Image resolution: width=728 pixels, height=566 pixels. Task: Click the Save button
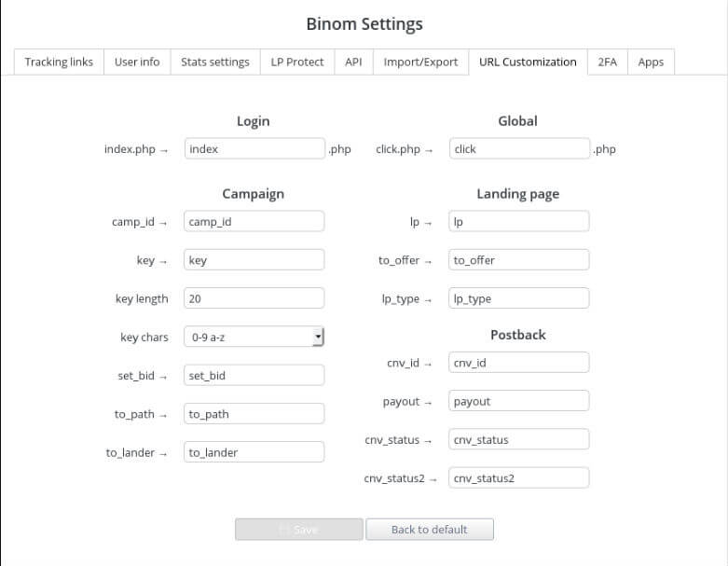[299, 530]
